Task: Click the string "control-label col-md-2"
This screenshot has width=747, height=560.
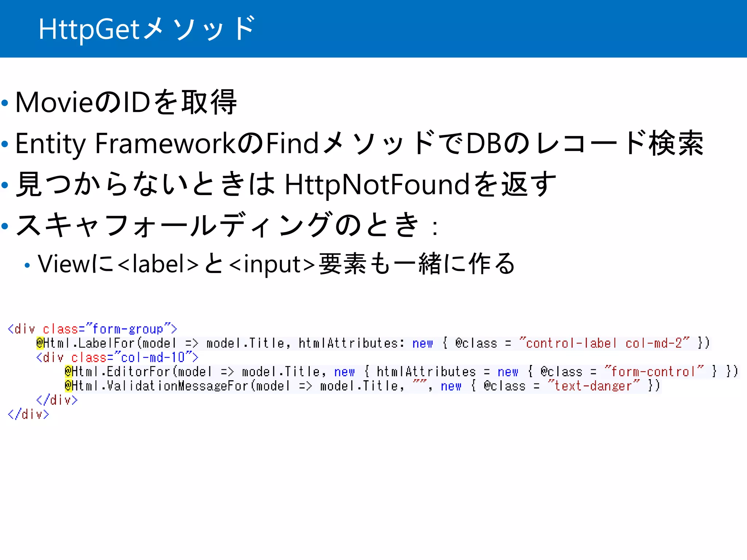Action: coord(604,343)
